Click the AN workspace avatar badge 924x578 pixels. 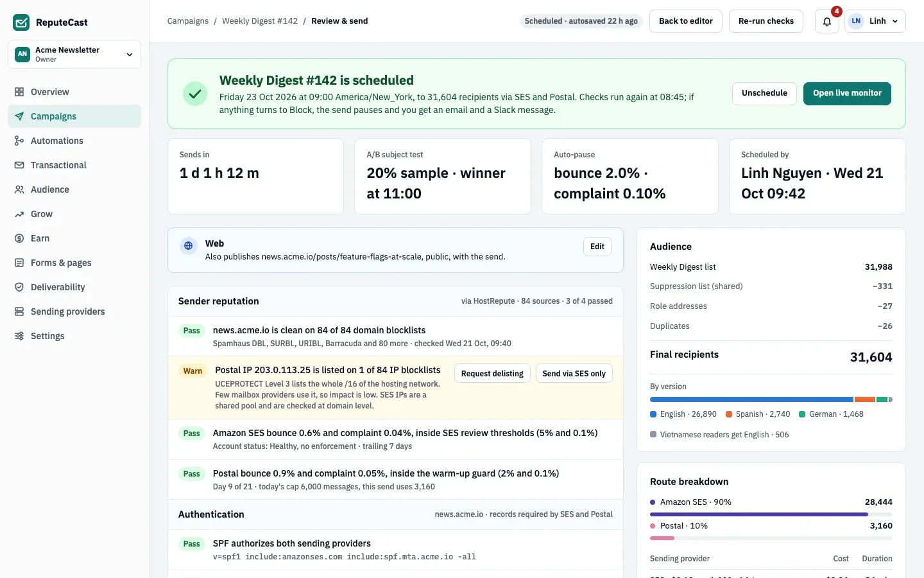[22, 54]
